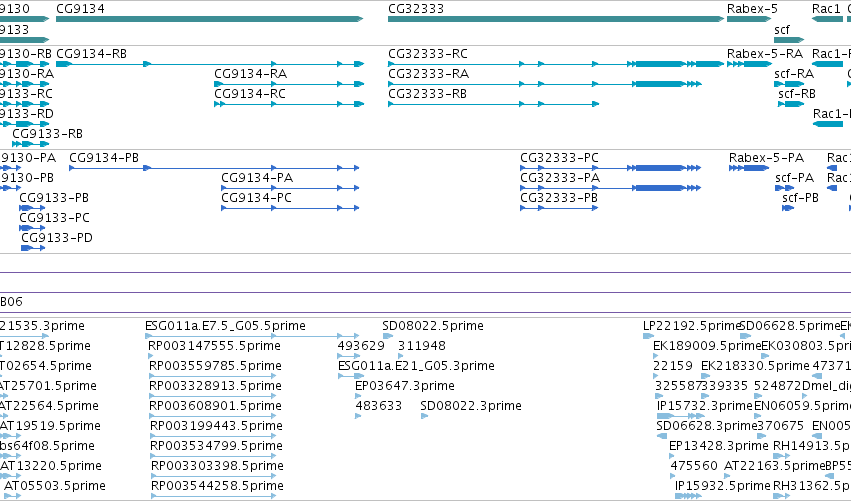The image size is (851, 501).
Task: Select the LP22192.5prime EST label
Action: (692, 326)
